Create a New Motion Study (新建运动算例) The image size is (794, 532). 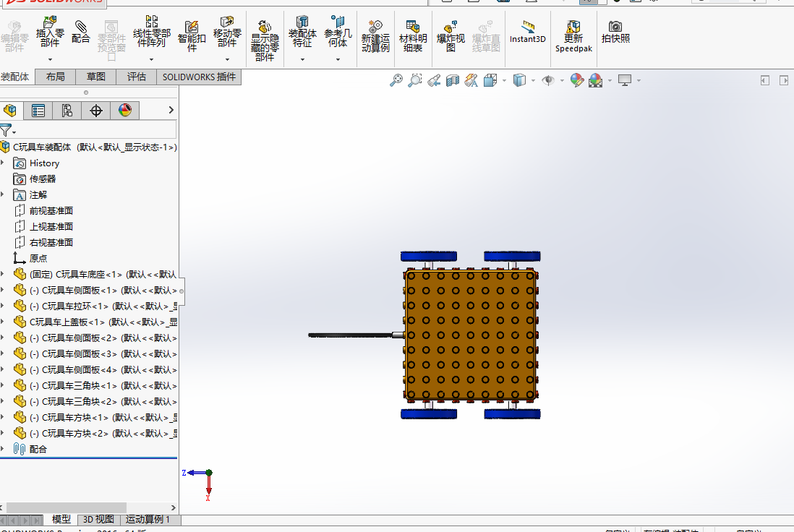tap(375, 36)
